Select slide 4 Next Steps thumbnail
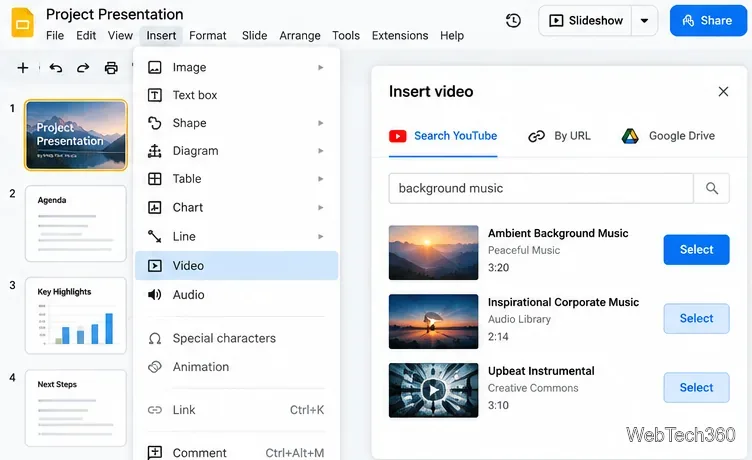 tap(76, 408)
